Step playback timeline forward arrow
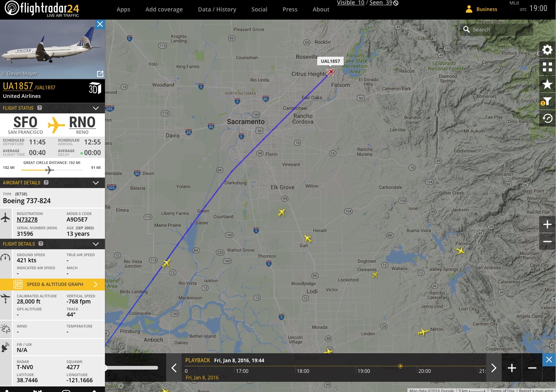The width and height of the screenshot is (556, 392). coord(494,368)
